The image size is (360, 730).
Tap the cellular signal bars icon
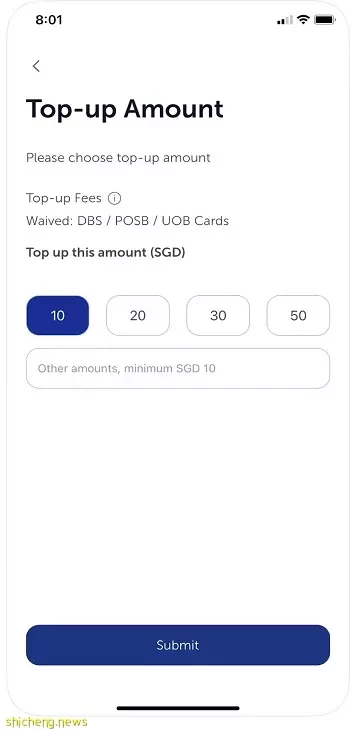pos(284,20)
